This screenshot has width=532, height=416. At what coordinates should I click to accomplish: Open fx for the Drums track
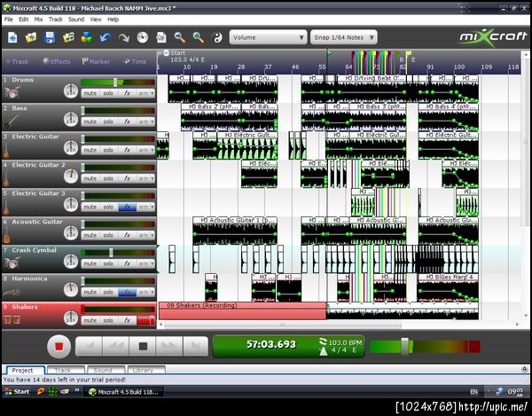[x=127, y=93]
